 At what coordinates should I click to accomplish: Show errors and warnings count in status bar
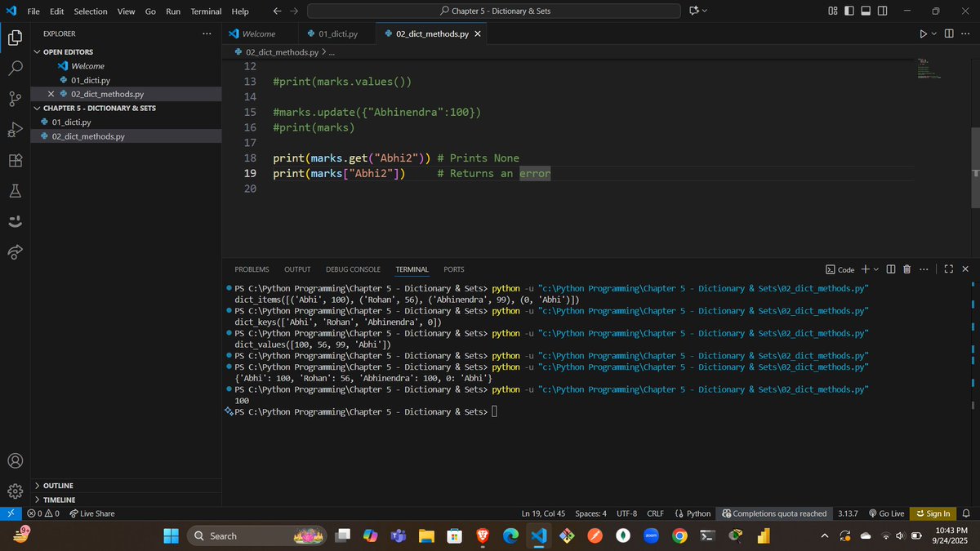click(x=43, y=513)
